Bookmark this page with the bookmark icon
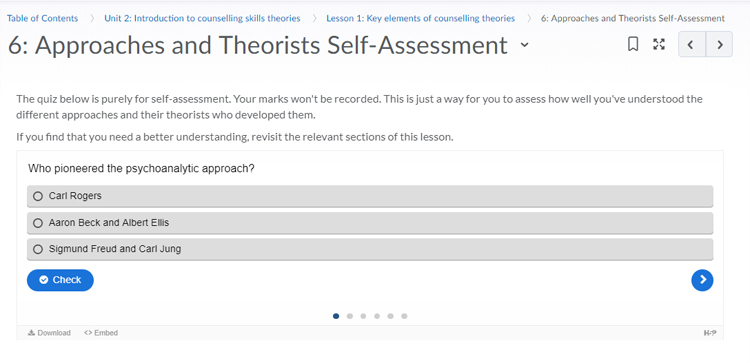The height and width of the screenshot is (363, 750). click(x=633, y=44)
